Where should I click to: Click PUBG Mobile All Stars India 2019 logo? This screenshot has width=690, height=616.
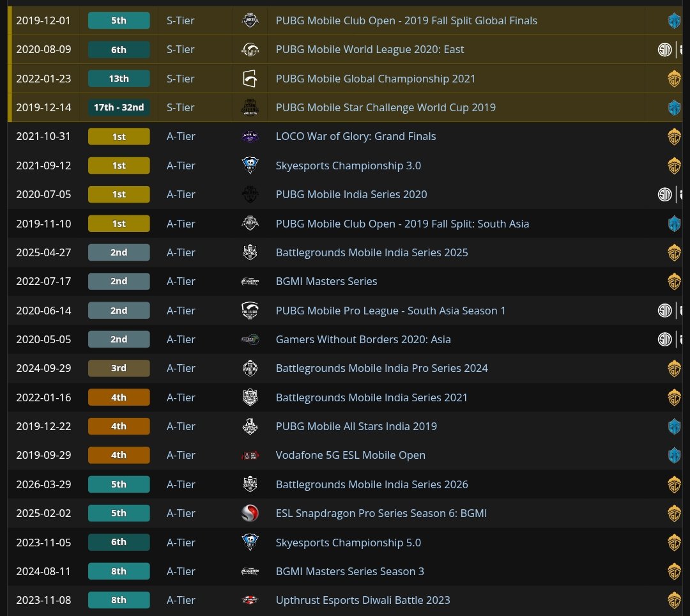click(x=250, y=426)
